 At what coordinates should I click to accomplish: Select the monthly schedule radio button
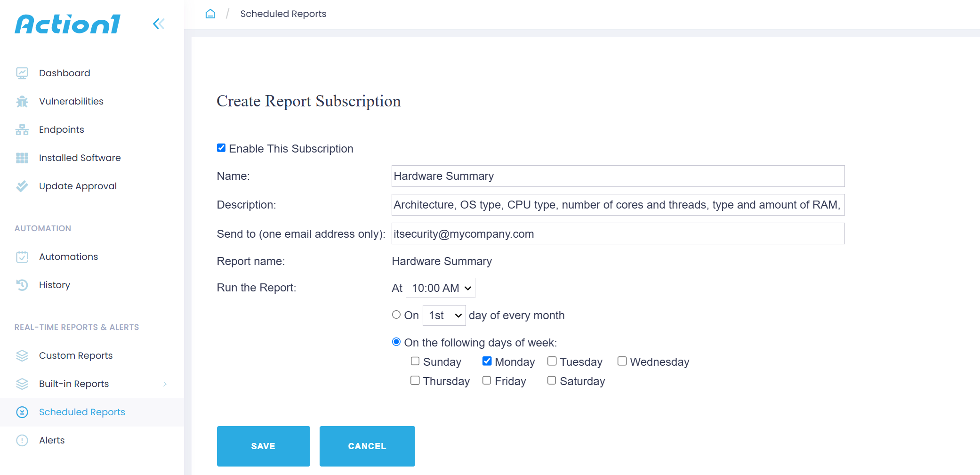(x=396, y=314)
